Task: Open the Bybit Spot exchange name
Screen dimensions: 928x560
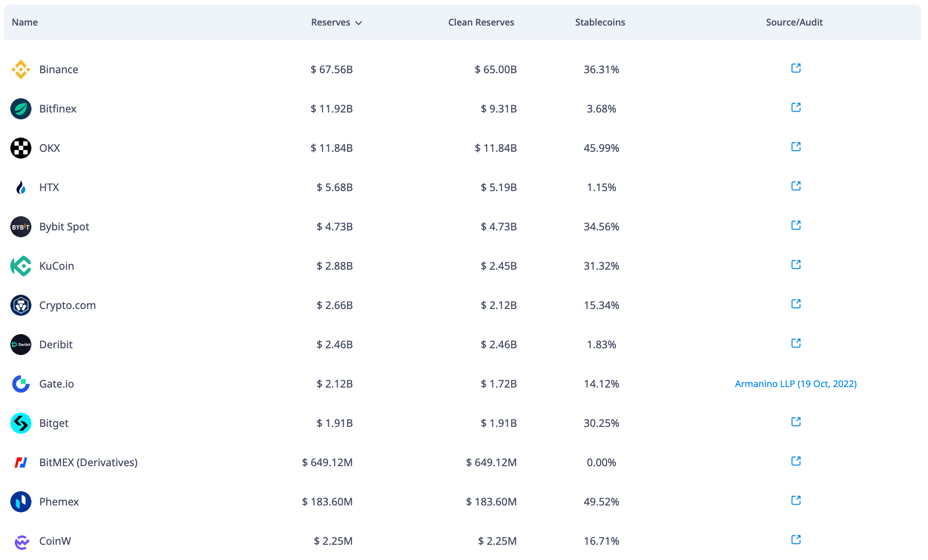Action: (64, 226)
